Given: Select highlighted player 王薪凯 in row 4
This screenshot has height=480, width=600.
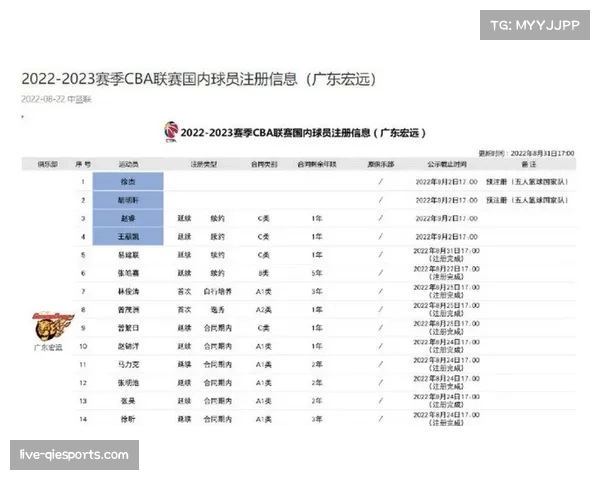Looking at the screenshot, I should coord(128,237).
